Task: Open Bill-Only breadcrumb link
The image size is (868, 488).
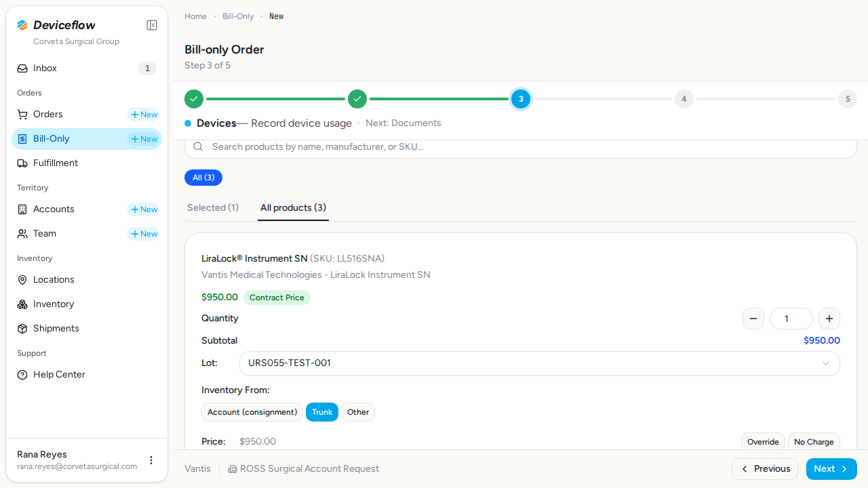Action: pos(238,16)
